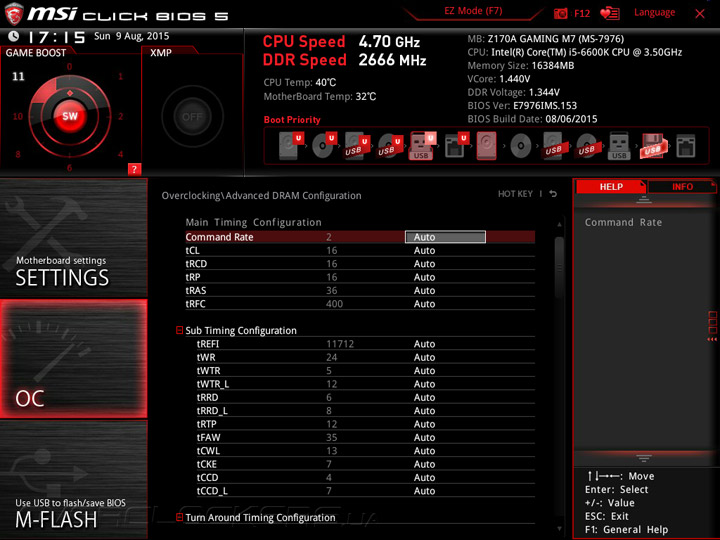This screenshot has height=540, width=720.
Task: Select UEFI USB CD/DVD boot icon
Action: (x=390, y=146)
